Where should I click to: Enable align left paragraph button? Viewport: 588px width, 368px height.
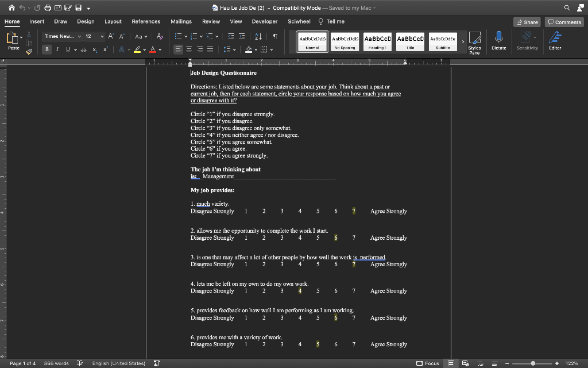[178, 49]
